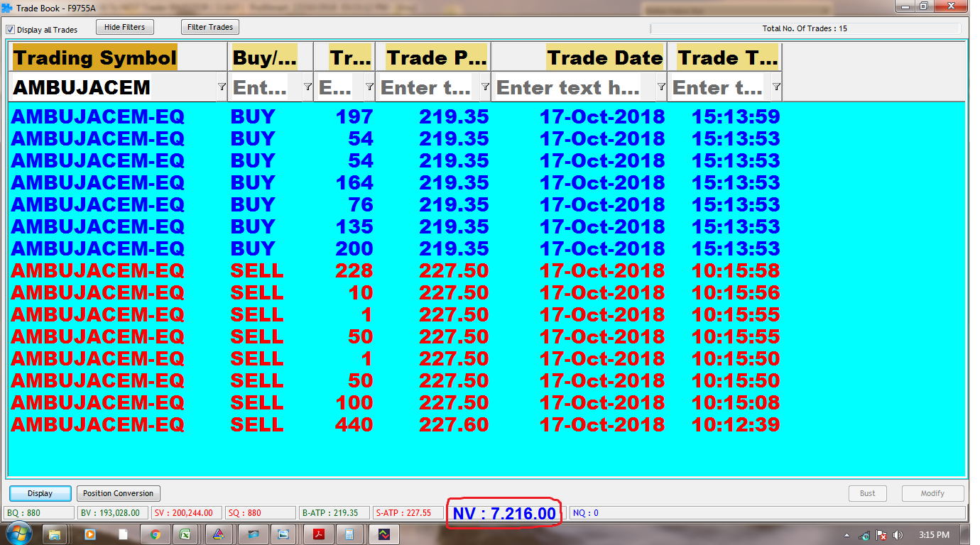This screenshot has width=980, height=545.
Task: Click the S-ATP : 227.55 status value
Action: (408, 512)
